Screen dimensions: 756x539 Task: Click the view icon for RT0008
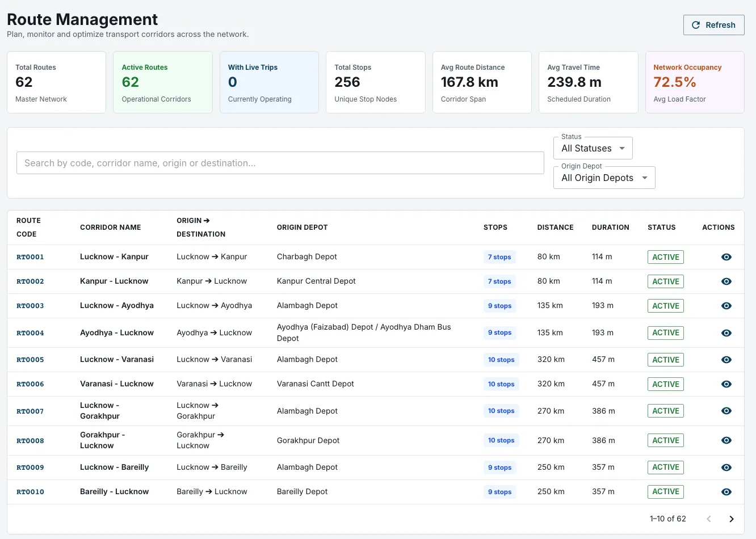click(726, 440)
